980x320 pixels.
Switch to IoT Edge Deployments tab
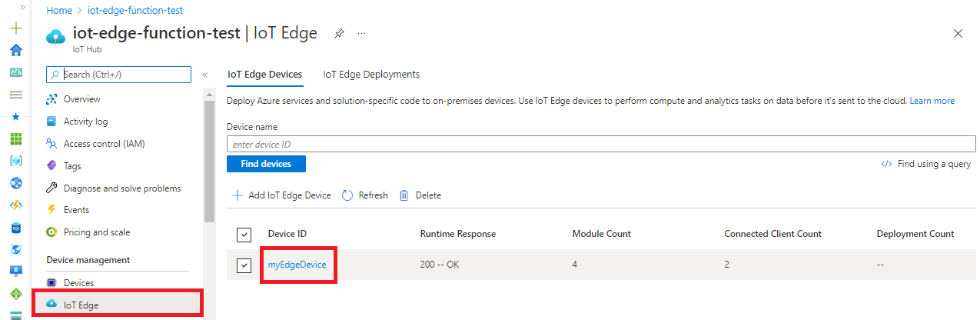click(371, 75)
